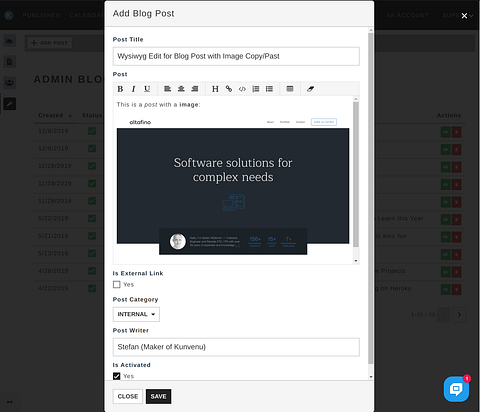This screenshot has height=412, width=480.
Task: Uncheck the Is Activated Yes checkbox
Action: (117, 376)
